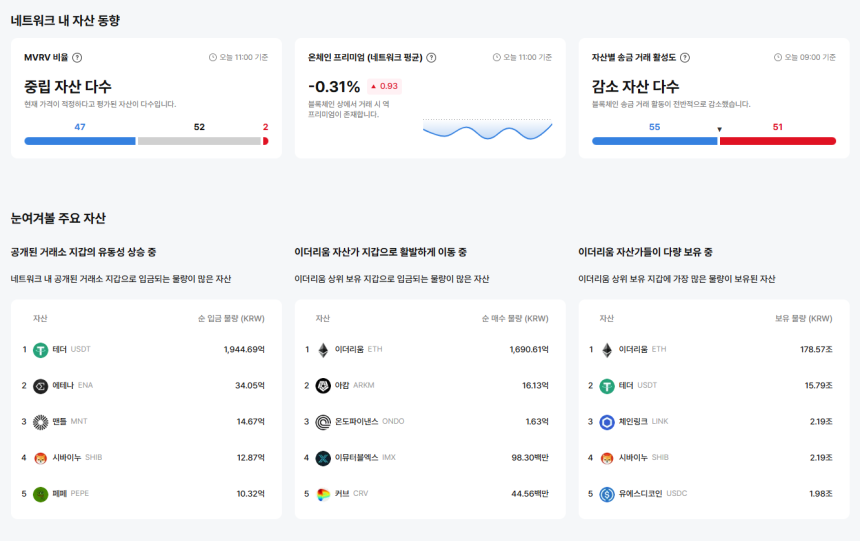
Task: Click 이더리움 자산가 지갑으로 활발하게 이동 중 heading
Action: click(x=381, y=252)
